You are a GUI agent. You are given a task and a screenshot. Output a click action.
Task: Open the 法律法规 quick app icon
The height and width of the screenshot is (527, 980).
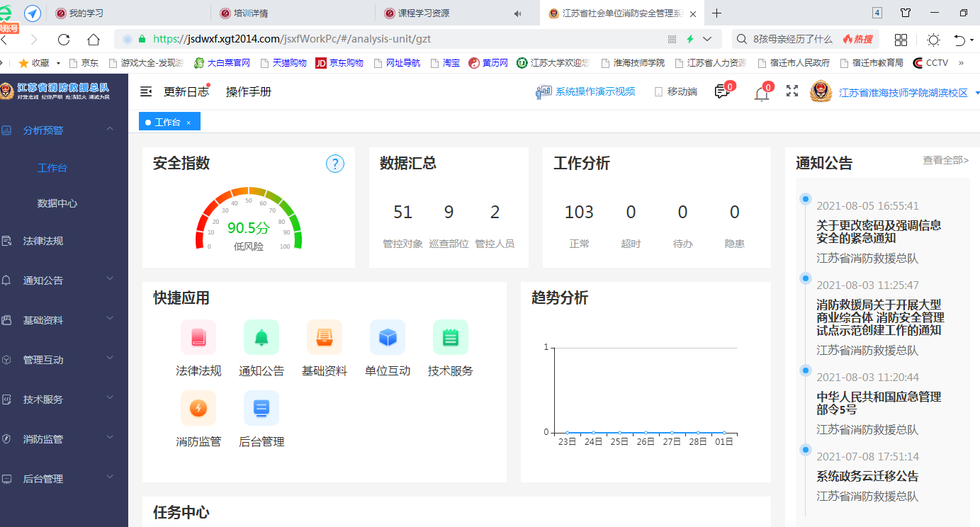198,337
